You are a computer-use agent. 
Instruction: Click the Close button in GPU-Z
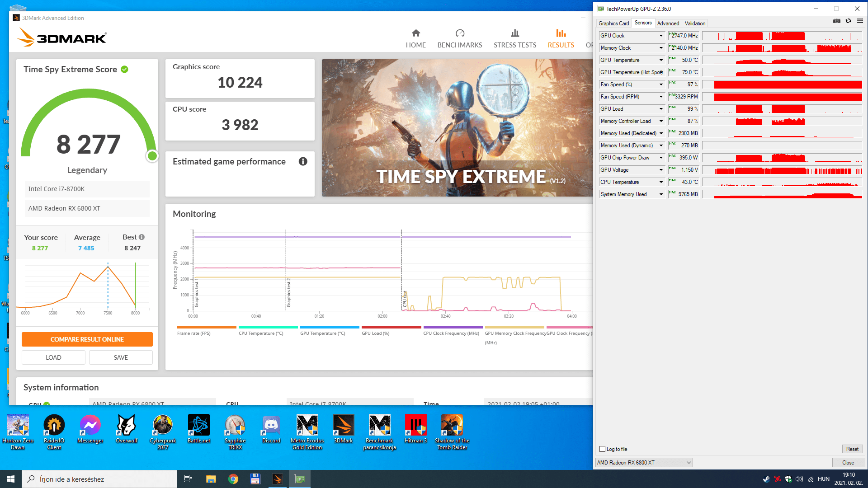click(848, 463)
